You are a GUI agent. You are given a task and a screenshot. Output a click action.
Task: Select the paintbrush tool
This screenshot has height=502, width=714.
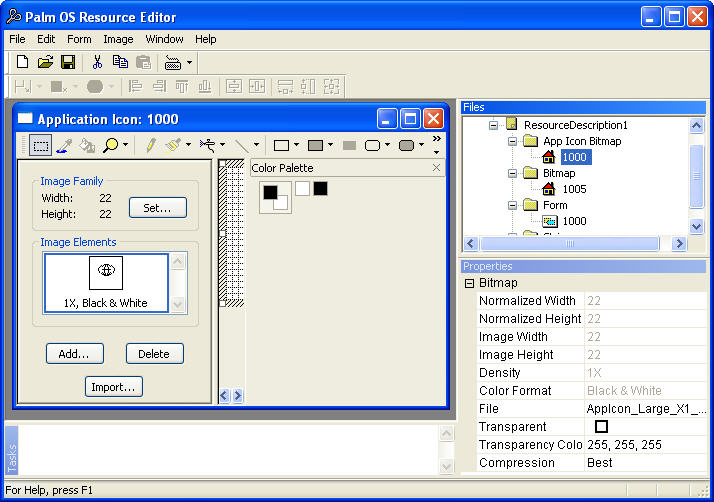[x=173, y=145]
